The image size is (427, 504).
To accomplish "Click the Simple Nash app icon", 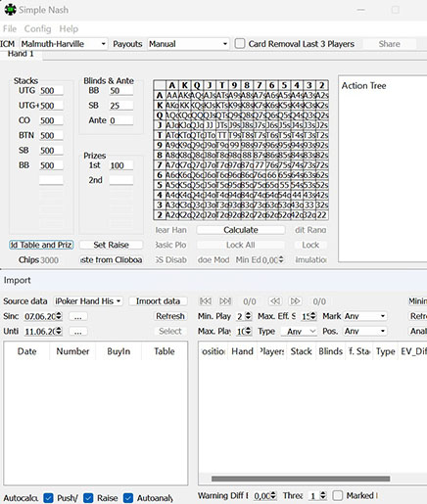I will click(x=10, y=10).
